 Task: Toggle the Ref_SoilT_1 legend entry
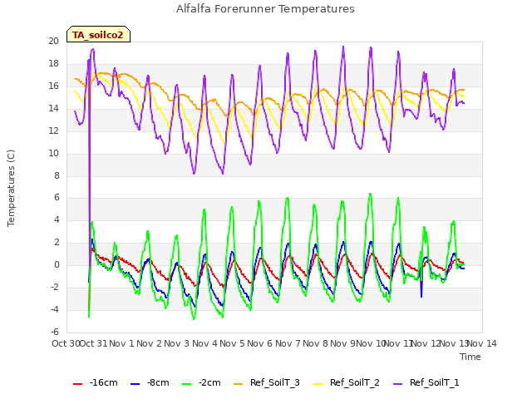click(426, 382)
